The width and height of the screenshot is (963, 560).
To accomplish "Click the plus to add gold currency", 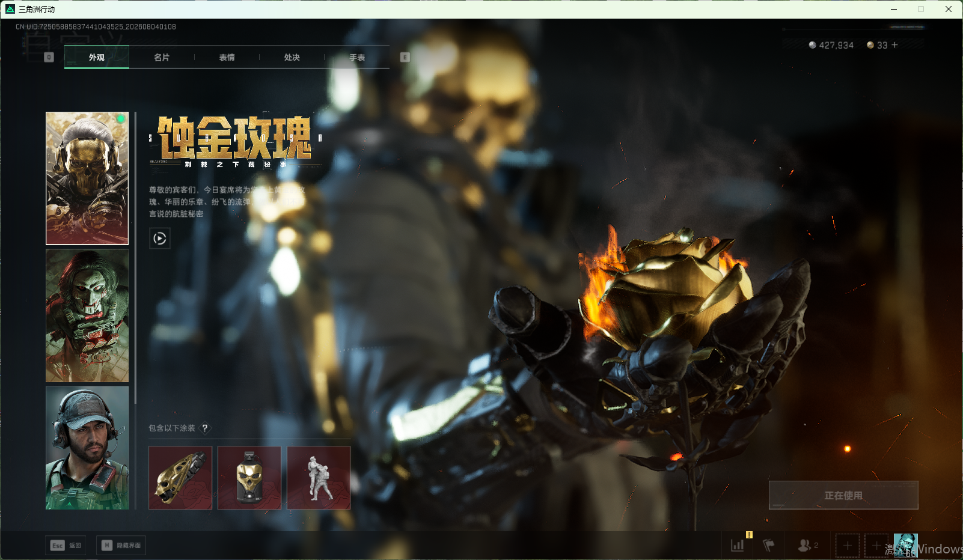I will tap(894, 45).
